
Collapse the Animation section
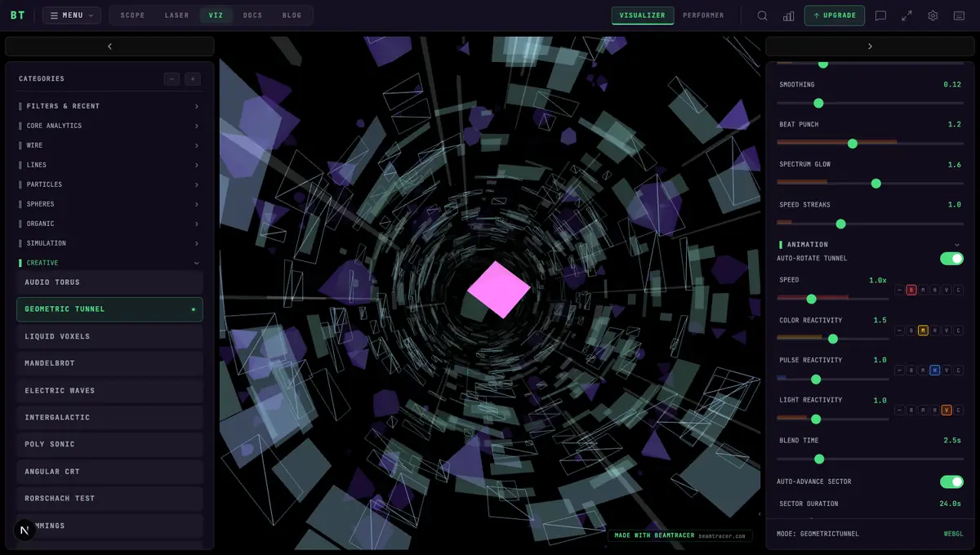[x=870, y=244]
